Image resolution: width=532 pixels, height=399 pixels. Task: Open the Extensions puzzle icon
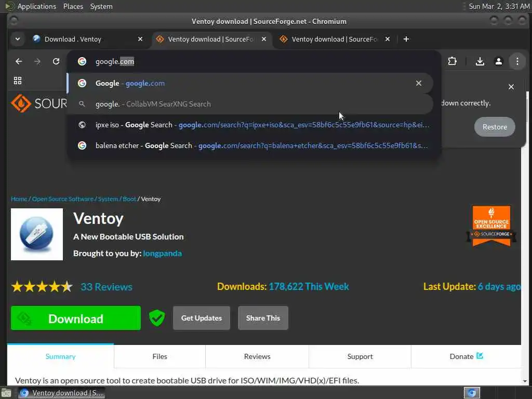(x=453, y=61)
